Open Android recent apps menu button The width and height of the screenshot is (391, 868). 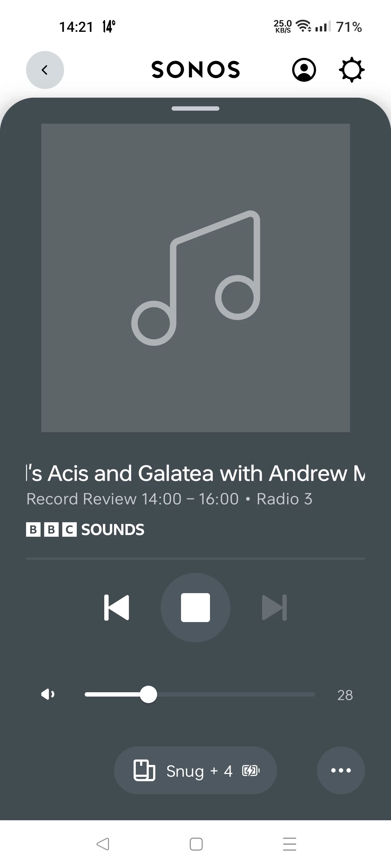pyautogui.click(x=290, y=844)
